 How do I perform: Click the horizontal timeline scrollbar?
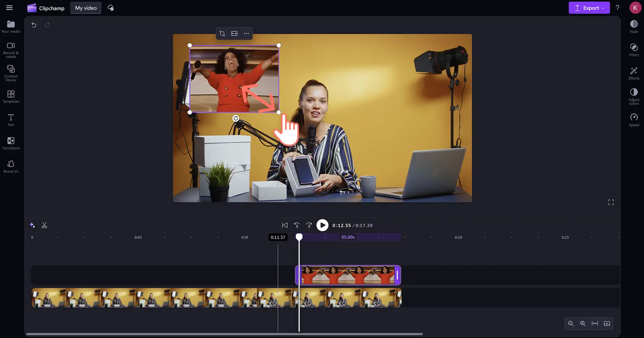(224, 334)
